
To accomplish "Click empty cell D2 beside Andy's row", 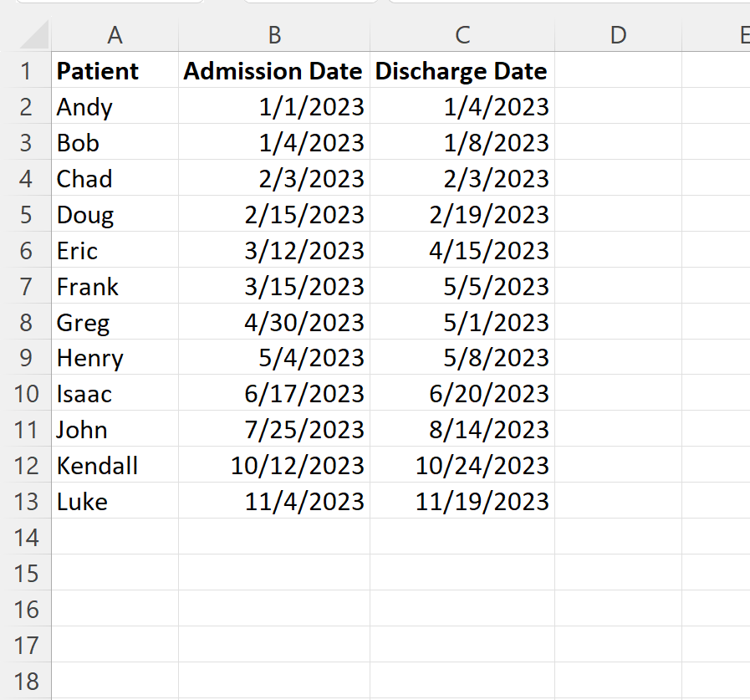I will tap(618, 106).
